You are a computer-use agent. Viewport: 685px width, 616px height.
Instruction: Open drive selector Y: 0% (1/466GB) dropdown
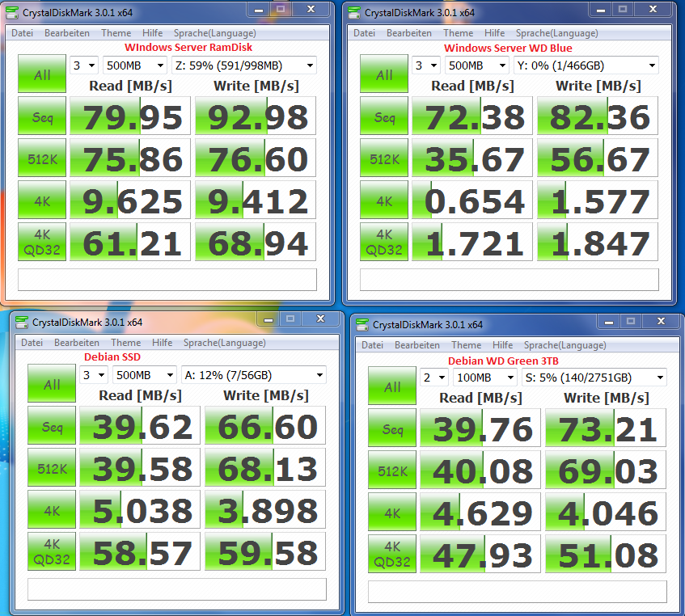(x=586, y=65)
